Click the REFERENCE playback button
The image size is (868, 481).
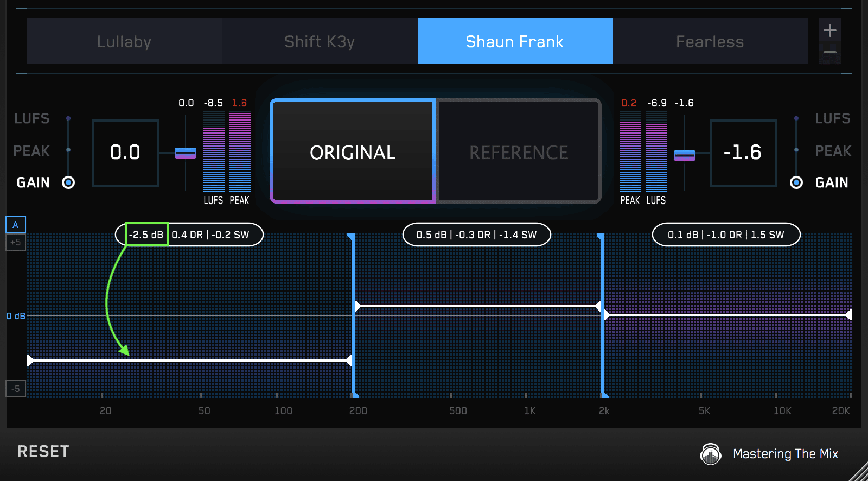click(x=519, y=151)
